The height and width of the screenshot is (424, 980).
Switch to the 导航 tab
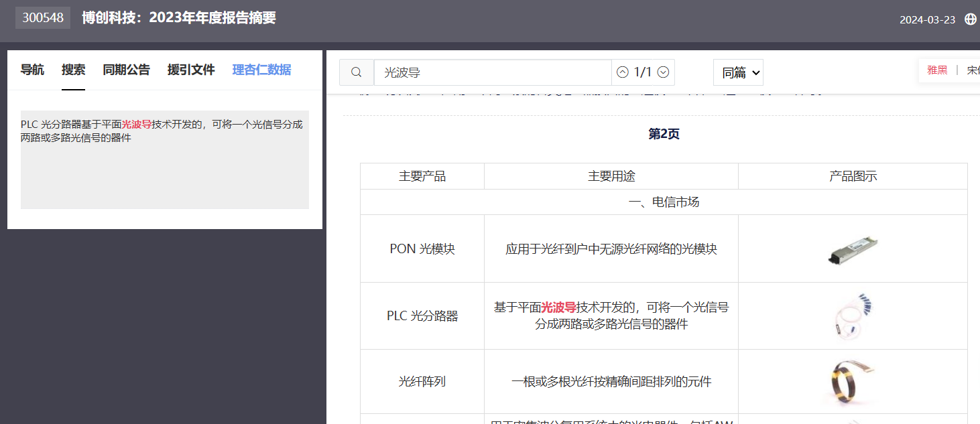32,70
